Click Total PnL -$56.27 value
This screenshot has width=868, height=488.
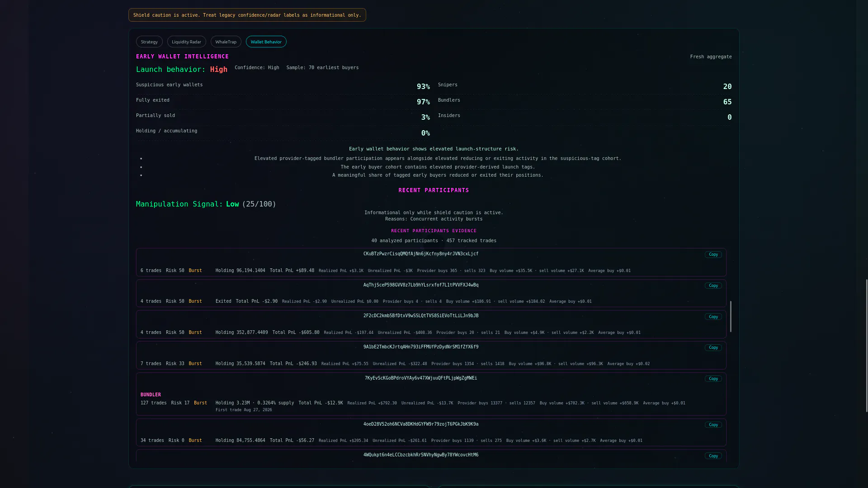(x=292, y=441)
